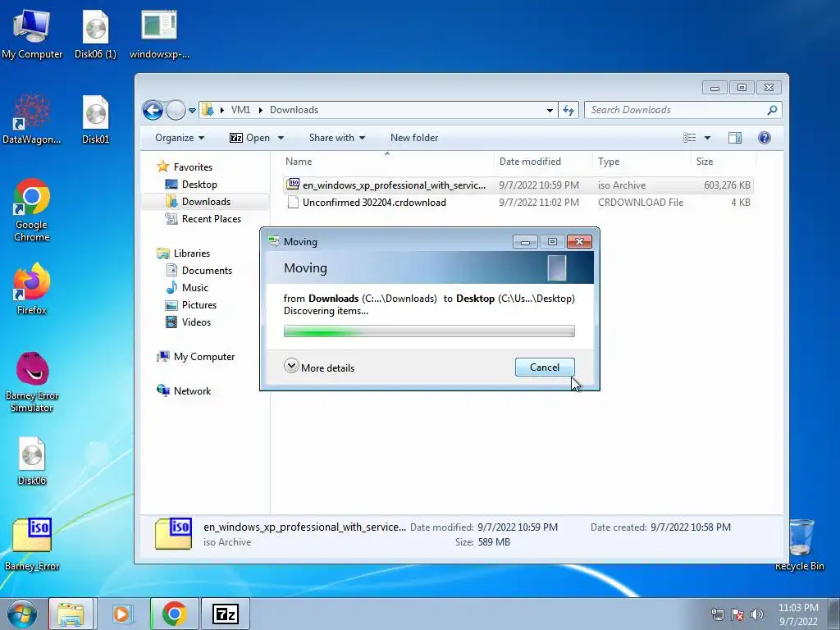Select Downloads in the navigation pane
Screen dimensions: 840x630
click(206, 202)
